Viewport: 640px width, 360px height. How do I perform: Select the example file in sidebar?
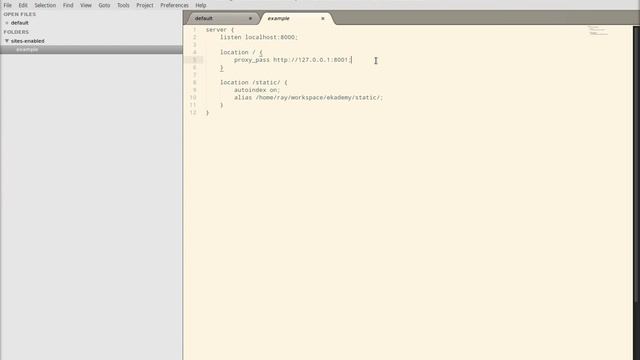(27, 49)
